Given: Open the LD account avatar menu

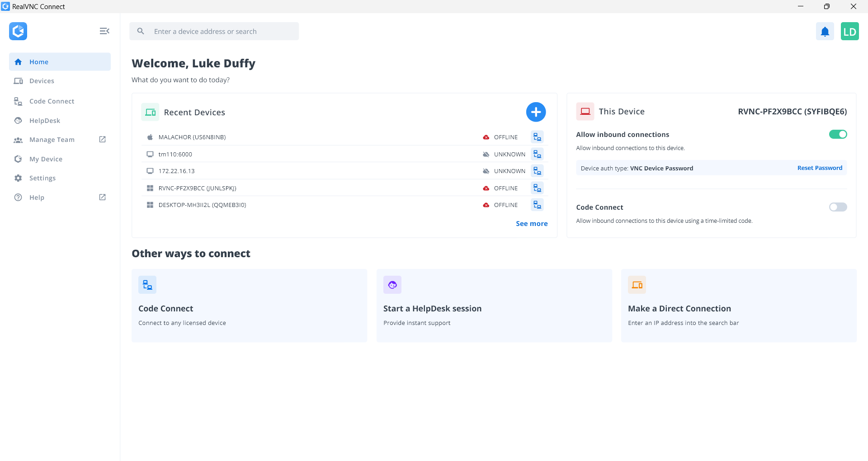Looking at the screenshot, I should (x=850, y=31).
